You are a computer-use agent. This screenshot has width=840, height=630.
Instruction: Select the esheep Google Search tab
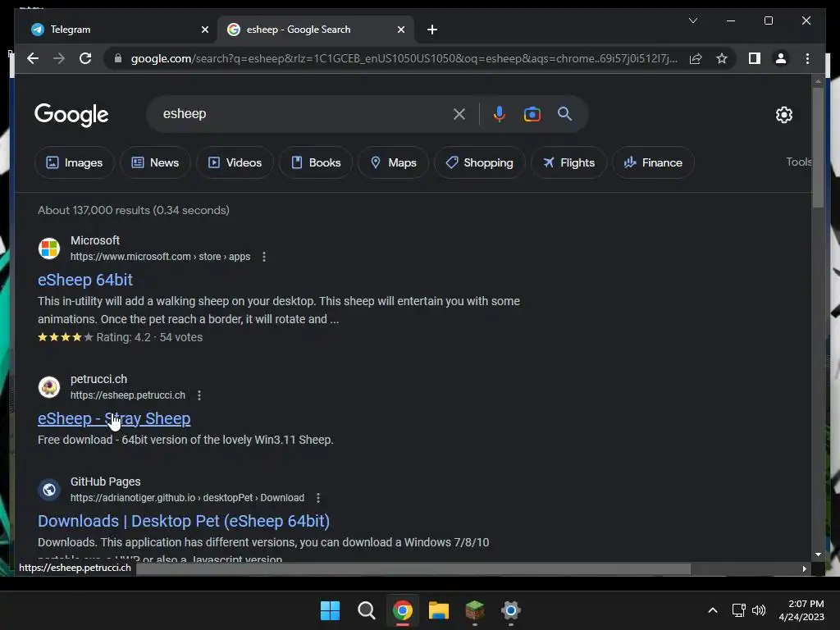pyautogui.click(x=316, y=30)
